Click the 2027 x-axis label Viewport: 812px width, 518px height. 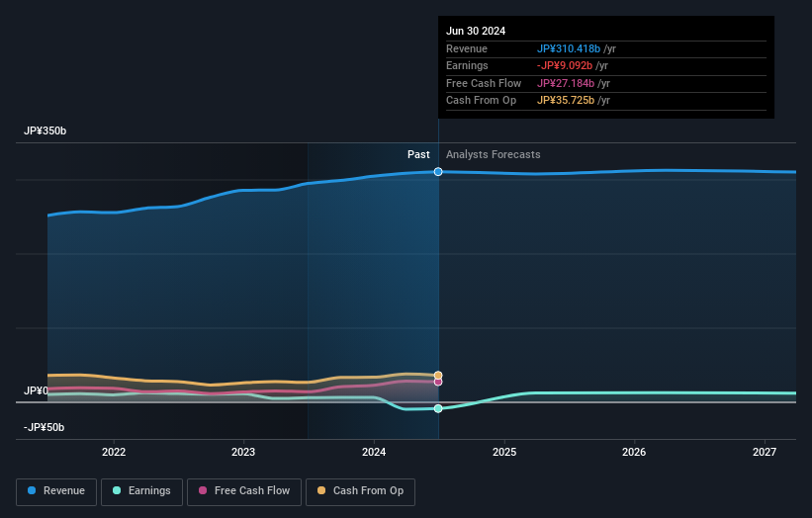pyautogui.click(x=765, y=452)
